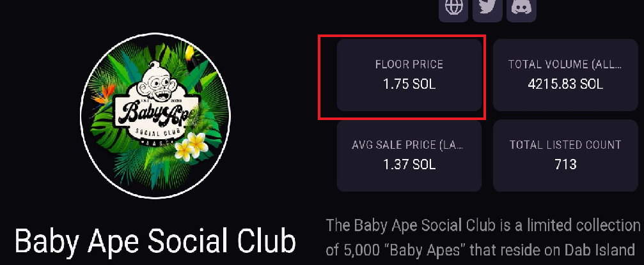The image size is (644, 265).
Task: Open the Discord server link
Action: click(521, 10)
